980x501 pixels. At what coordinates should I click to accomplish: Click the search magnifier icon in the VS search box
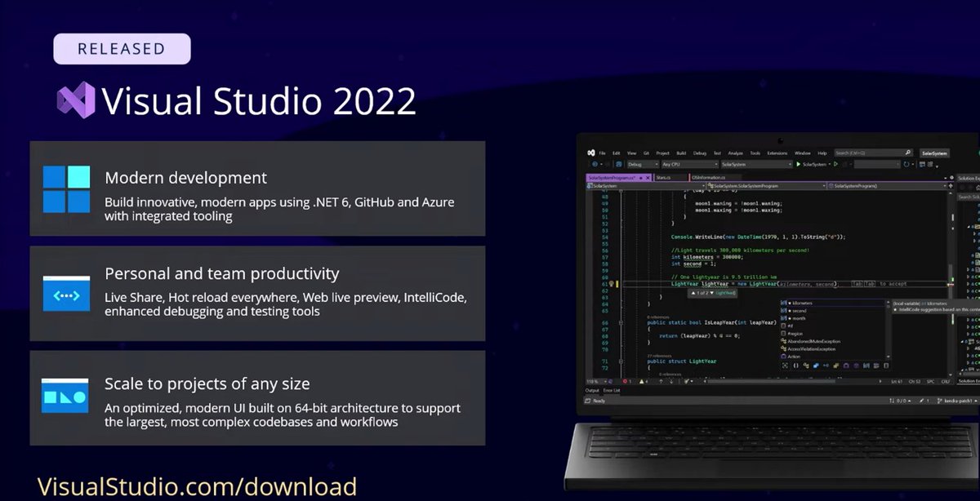[908, 153]
